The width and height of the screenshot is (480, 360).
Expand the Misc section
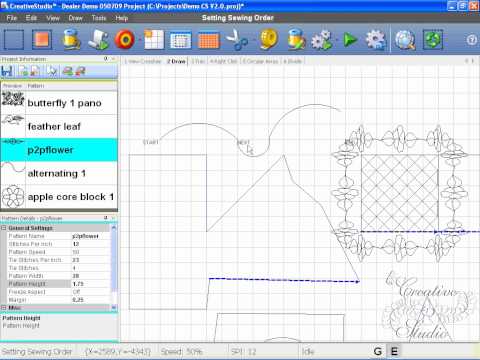4,308
